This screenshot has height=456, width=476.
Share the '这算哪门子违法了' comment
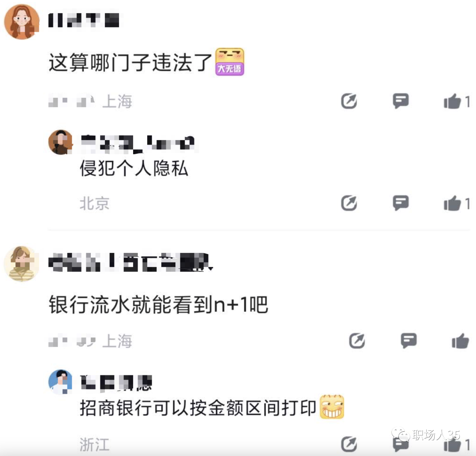click(x=349, y=101)
